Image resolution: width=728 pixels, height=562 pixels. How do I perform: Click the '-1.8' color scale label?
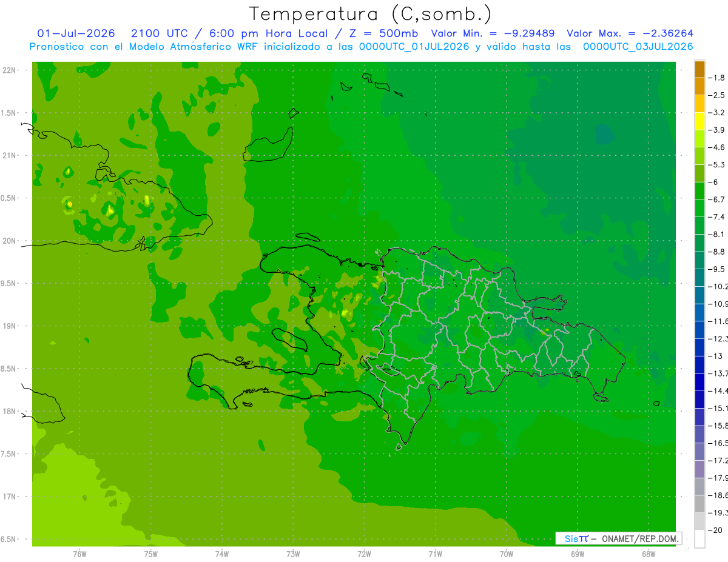tap(716, 78)
